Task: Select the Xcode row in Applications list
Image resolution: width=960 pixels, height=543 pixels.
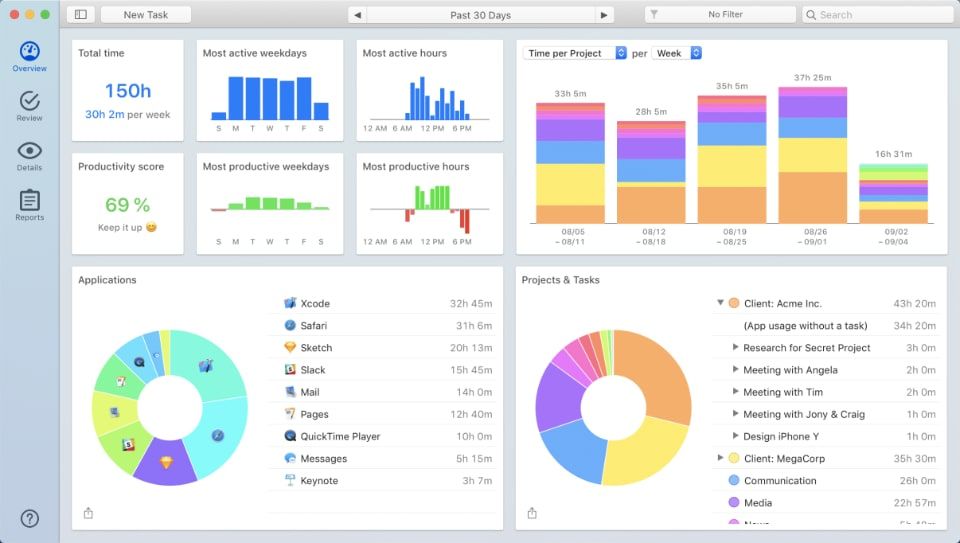Action: click(382, 303)
